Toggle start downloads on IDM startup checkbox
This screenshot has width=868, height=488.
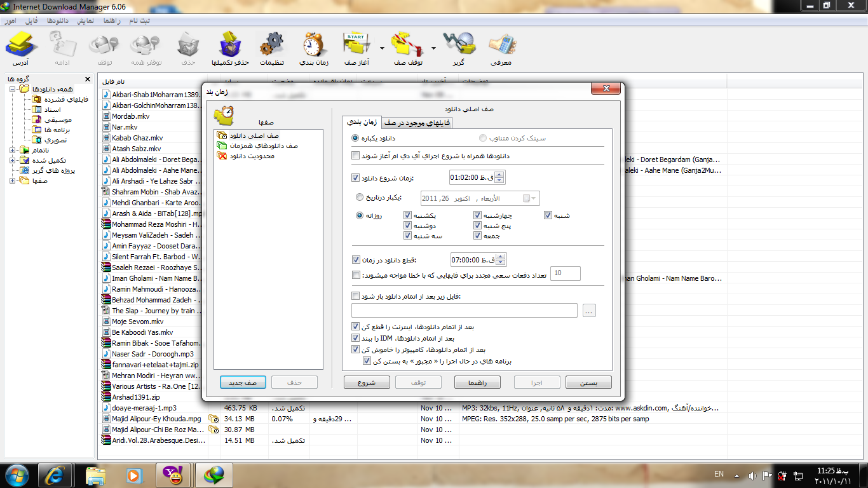pyautogui.click(x=355, y=155)
